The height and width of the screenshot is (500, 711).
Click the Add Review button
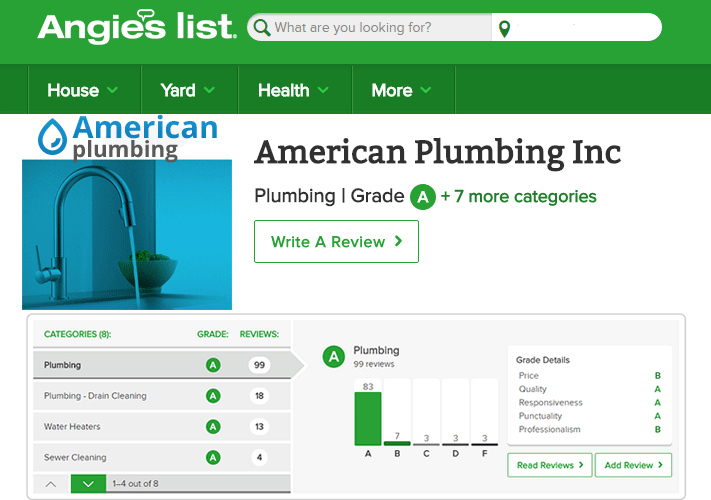pyautogui.click(x=633, y=465)
